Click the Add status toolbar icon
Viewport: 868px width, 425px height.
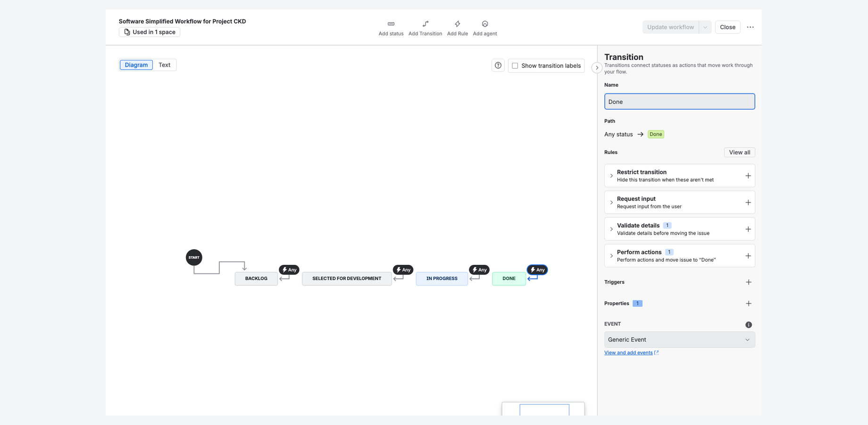click(x=391, y=24)
